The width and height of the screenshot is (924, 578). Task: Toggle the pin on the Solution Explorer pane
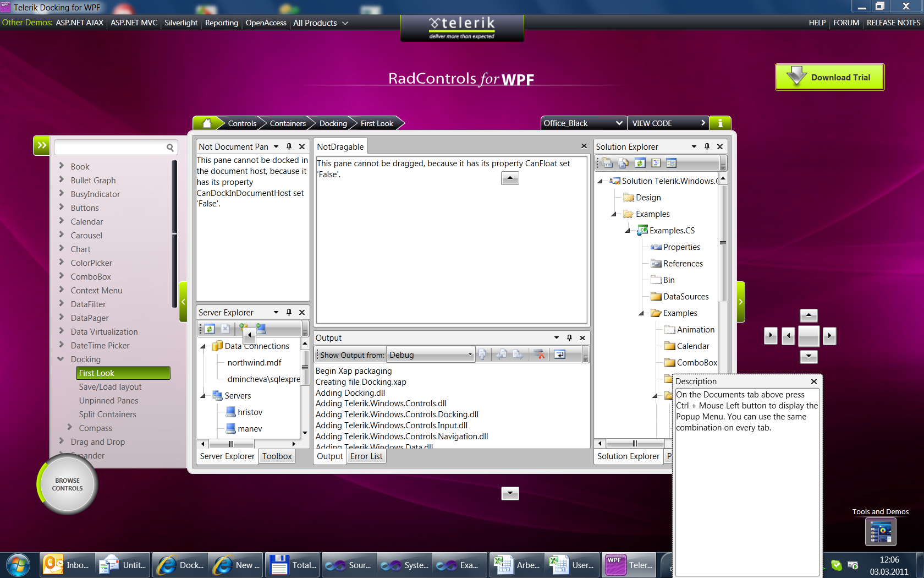pyautogui.click(x=707, y=146)
